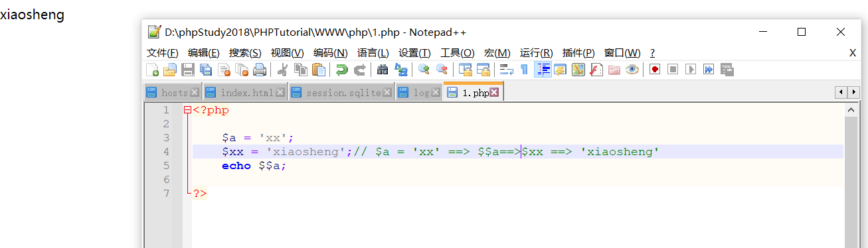The image size is (868, 248).
Task: Start macro recording red dot icon
Action: tap(655, 69)
